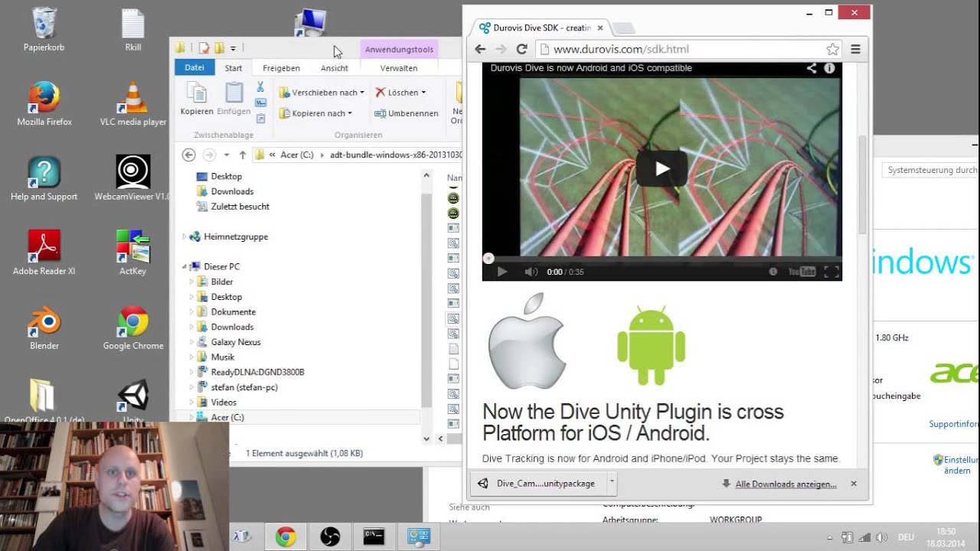Click the video progress scrubber handle
The width and height of the screenshot is (980, 551).
[488, 259]
